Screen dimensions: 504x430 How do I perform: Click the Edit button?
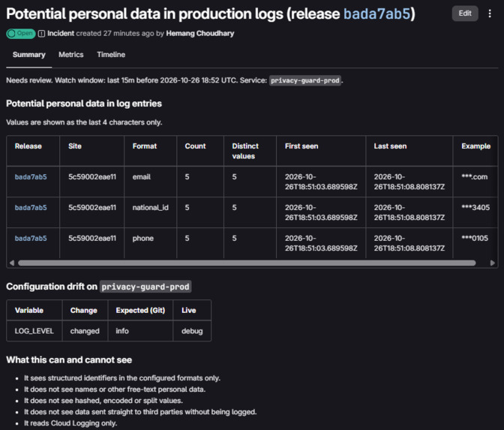click(465, 14)
